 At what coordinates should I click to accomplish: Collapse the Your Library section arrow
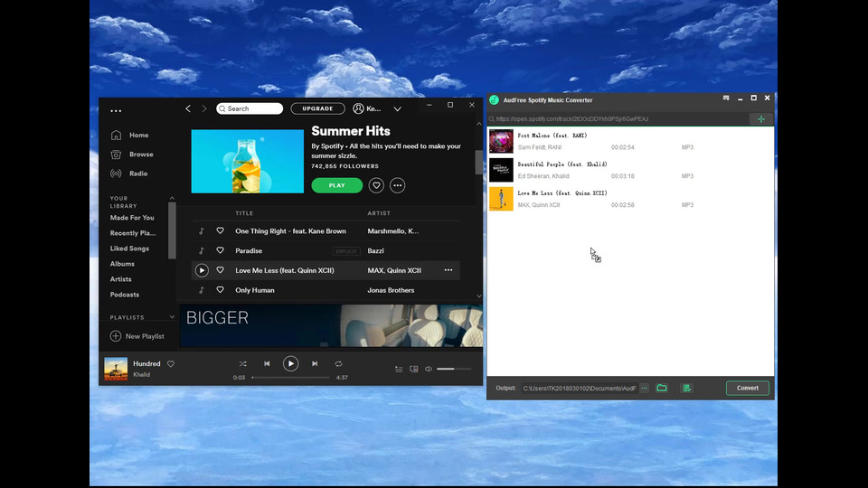tap(172, 198)
